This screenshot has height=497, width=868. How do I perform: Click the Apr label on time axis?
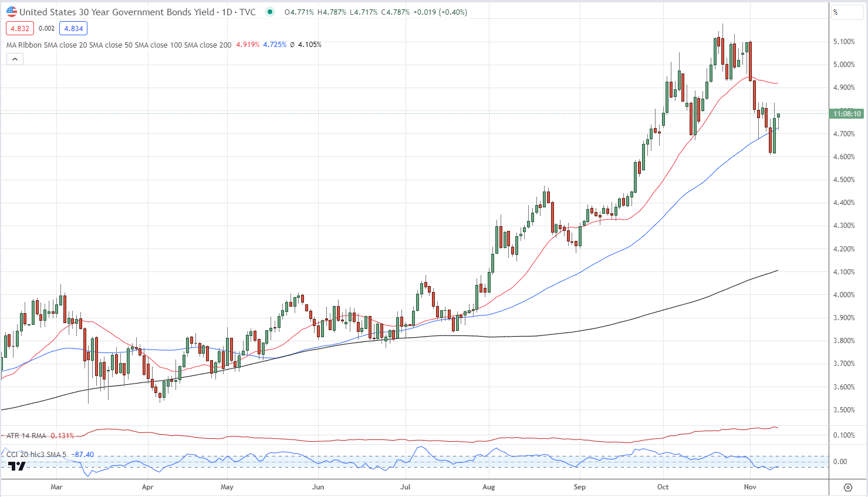[147, 487]
